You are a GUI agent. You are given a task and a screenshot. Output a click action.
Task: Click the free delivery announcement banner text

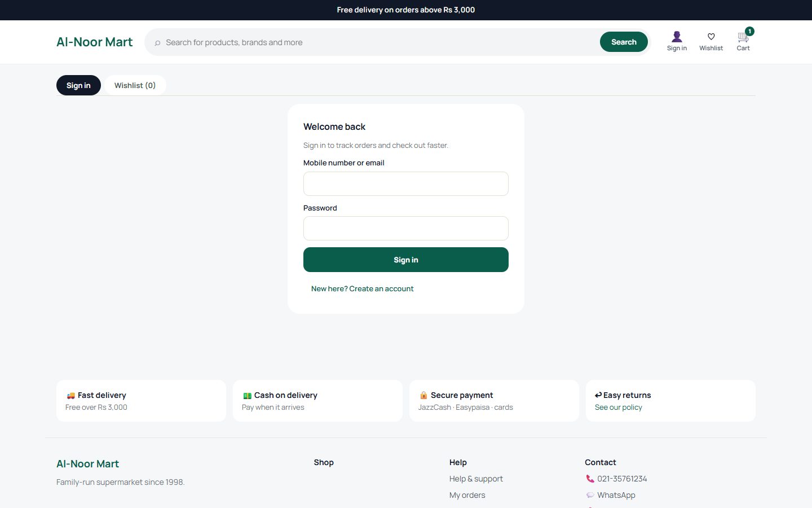406,10
